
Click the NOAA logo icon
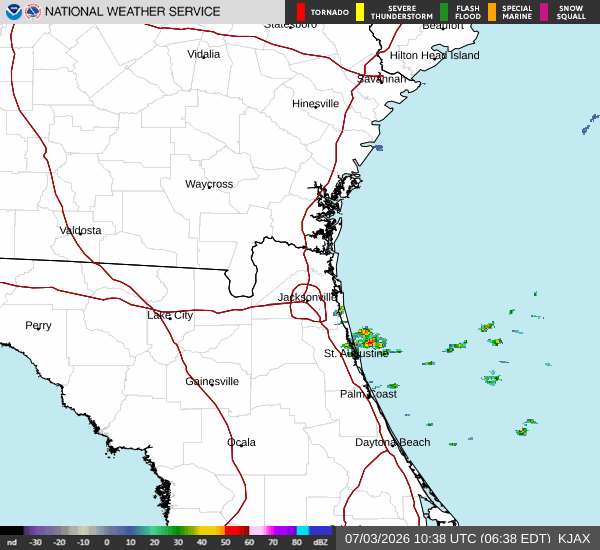coord(14,12)
